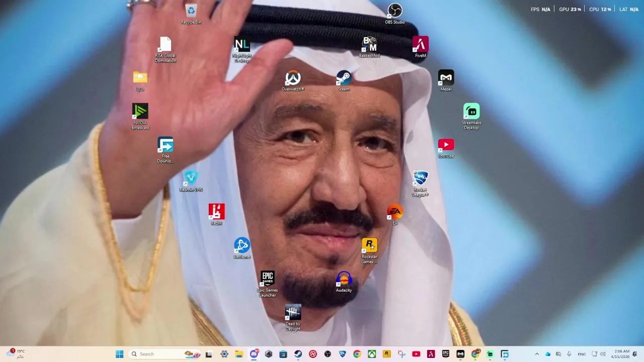Open network and volume quick settings
This screenshot has width=644, height=362.
tap(598, 354)
